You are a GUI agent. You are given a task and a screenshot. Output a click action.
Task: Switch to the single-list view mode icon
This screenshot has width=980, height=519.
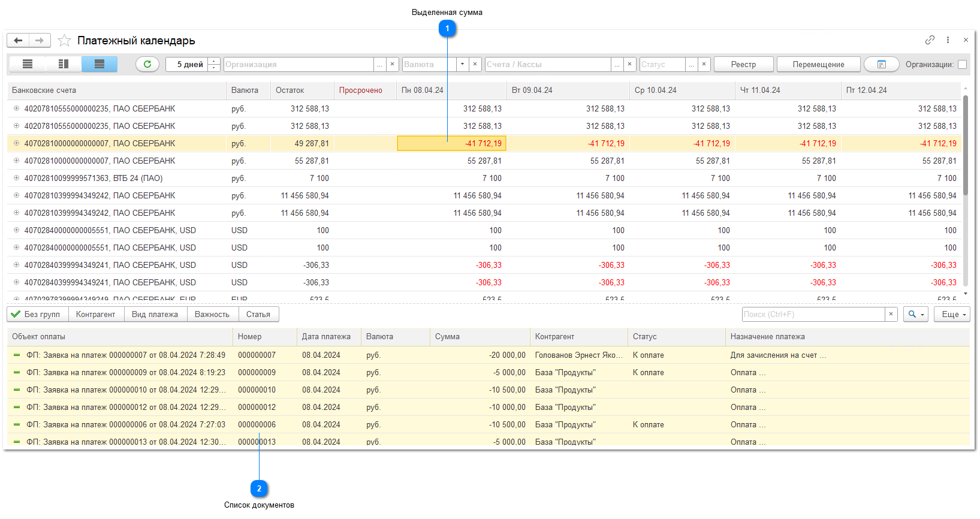(28, 64)
